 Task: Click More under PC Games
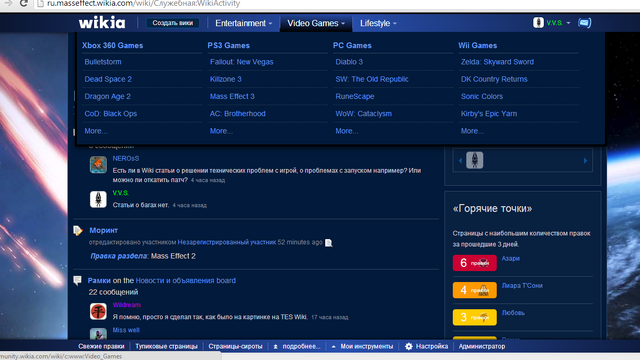[x=347, y=131]
